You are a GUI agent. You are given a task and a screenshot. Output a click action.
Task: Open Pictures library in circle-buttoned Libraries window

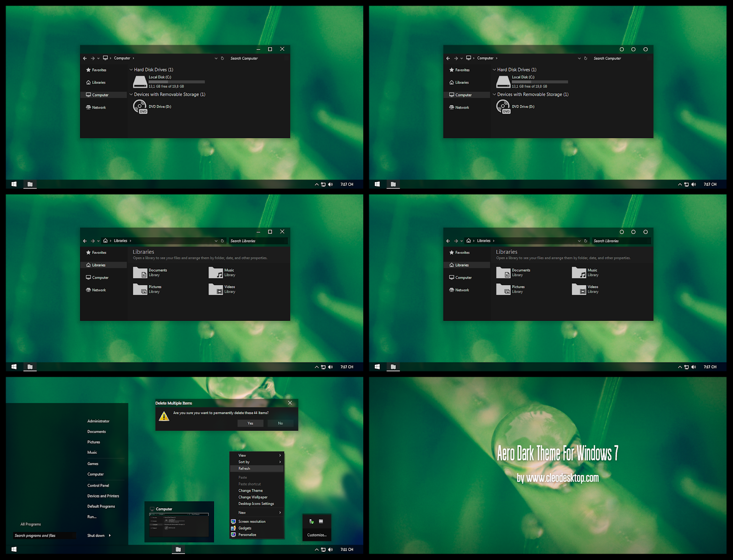pos(510,289)
